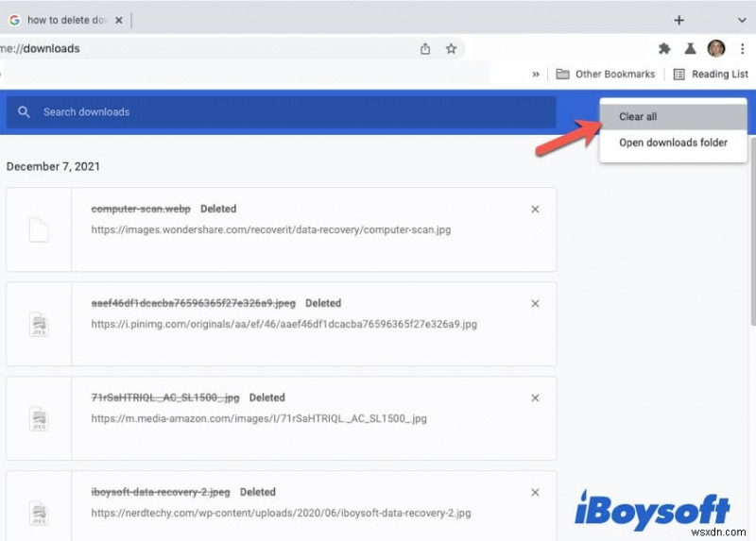The height and width of the screenshot is (541, 756).
Task: Remove computer-scan.webp from list
Action: (x=535, y=209)
